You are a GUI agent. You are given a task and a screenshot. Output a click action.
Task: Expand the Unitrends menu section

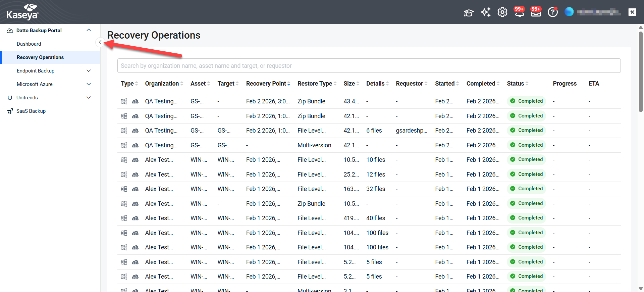[89, 98]
